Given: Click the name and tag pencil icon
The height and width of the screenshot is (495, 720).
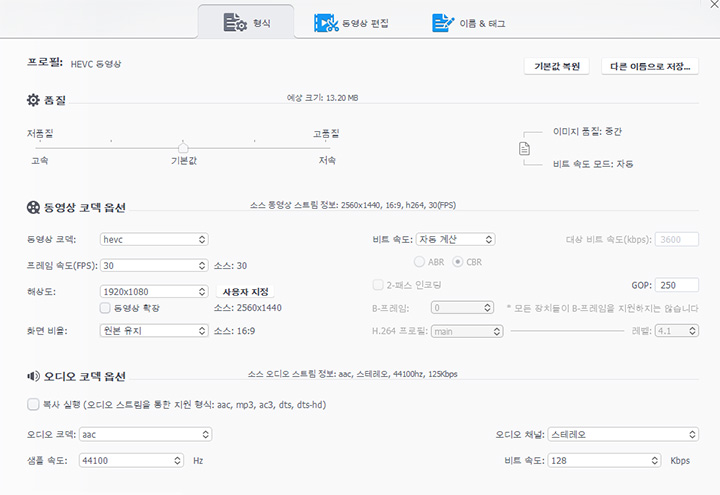Looking at the screenshot, I should [443, 23].
